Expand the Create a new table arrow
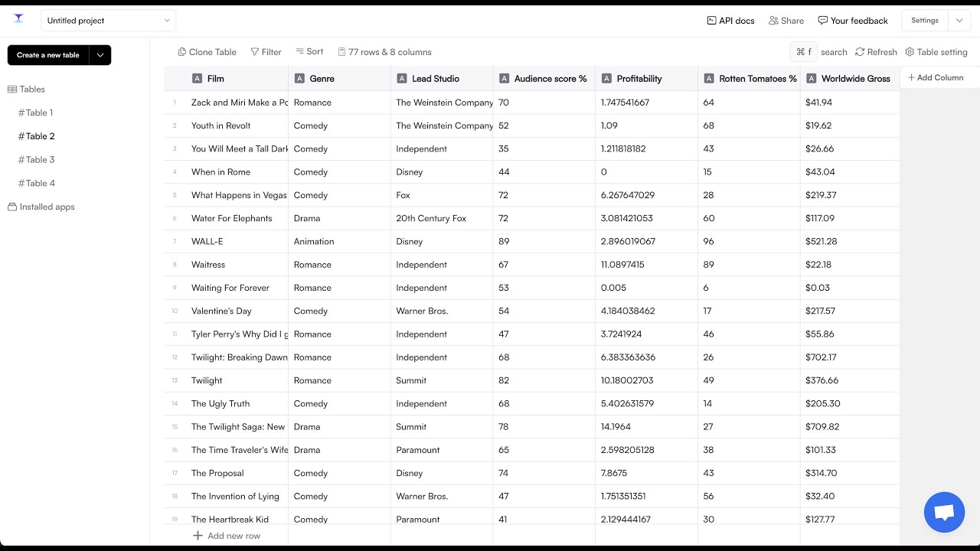The image size is (980, 551). pos(100,55)
